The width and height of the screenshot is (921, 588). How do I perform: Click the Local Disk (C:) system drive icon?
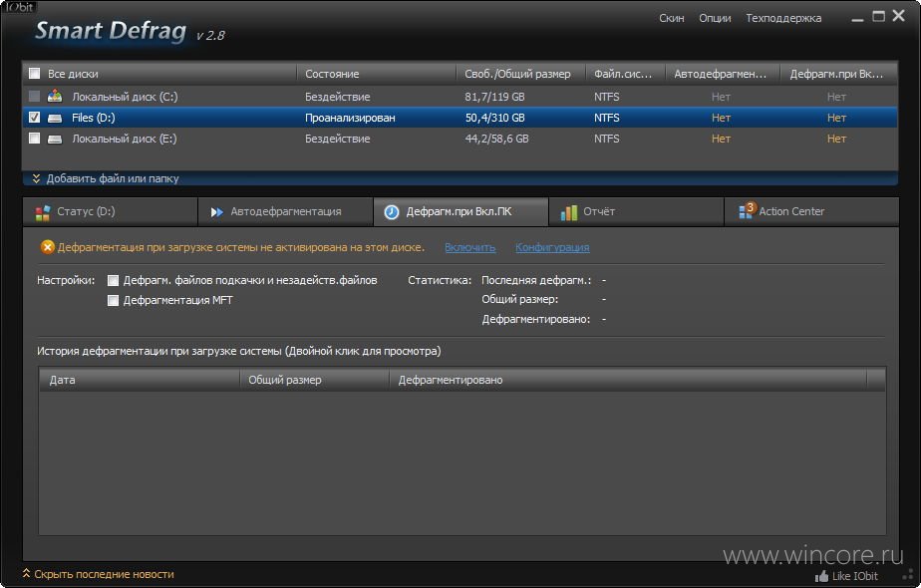55,96
